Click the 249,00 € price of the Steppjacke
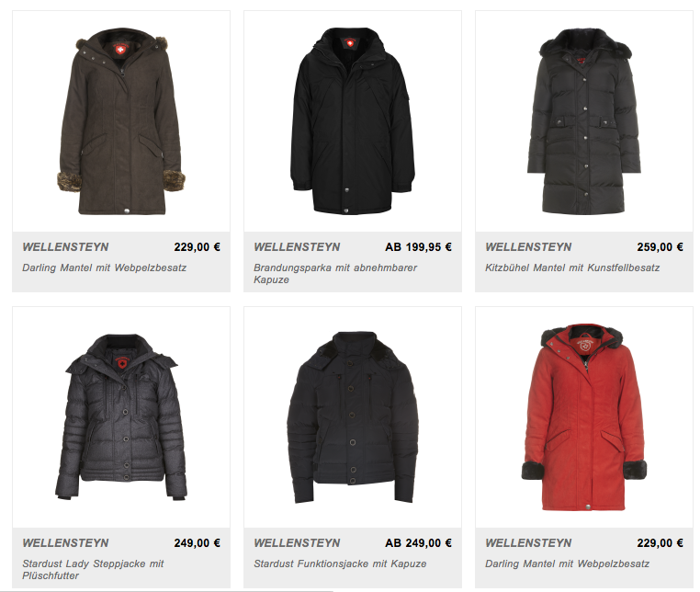This screenshot has height=592, width=700. [198, 543]
